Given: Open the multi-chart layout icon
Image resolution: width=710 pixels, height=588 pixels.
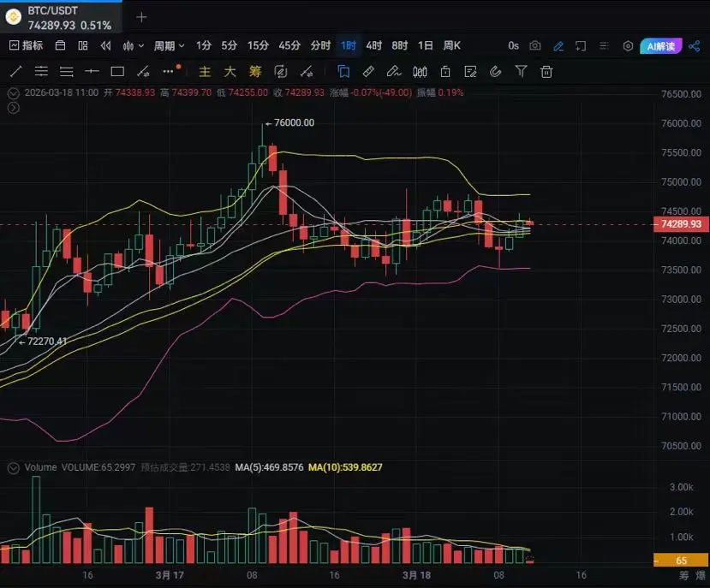Looking at the screenshot, I should coord(83,45).
